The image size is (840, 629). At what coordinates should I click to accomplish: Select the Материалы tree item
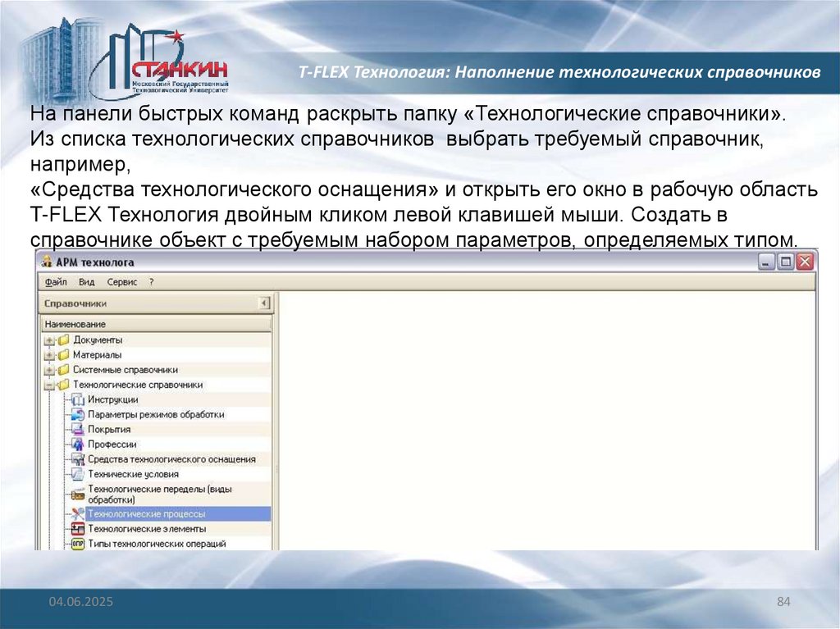(97, 354)
